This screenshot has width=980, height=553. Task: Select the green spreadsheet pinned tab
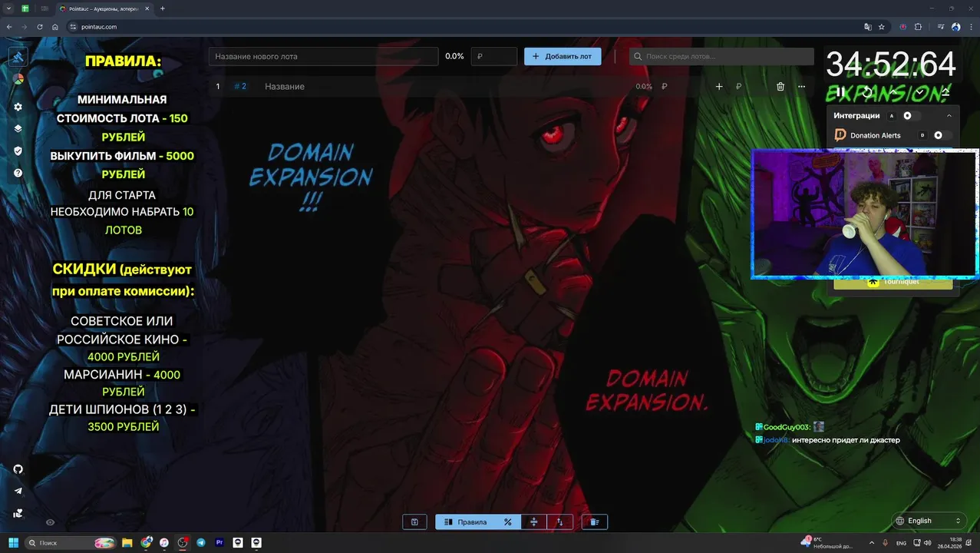click(25, 8)
